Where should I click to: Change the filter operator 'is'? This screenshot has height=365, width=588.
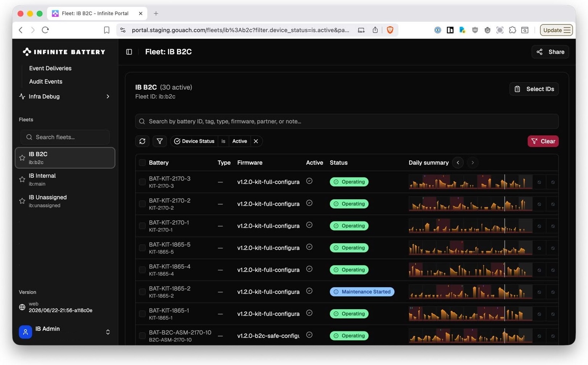tap(223, 141)
